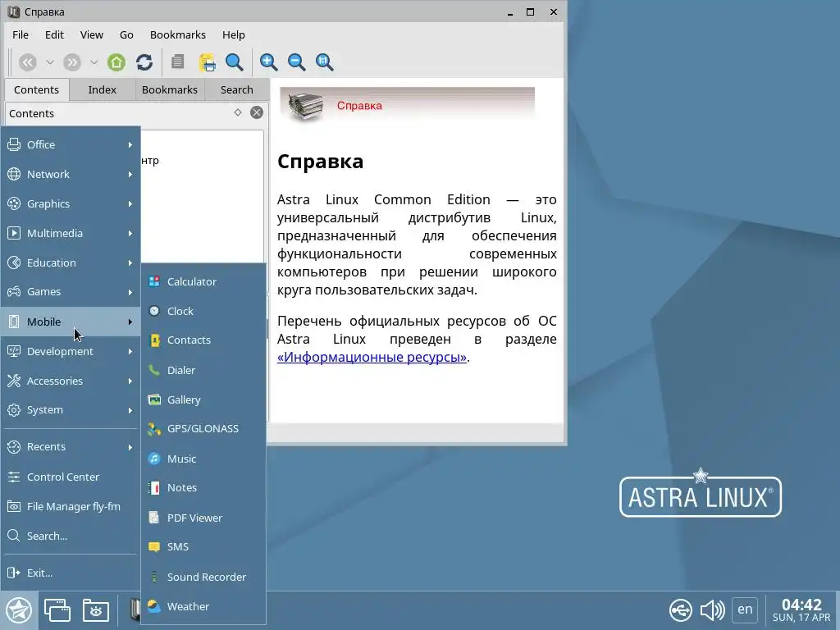Open Find in text magnifier icon
Viewport: 840px width, 630px height.
click(234, 62)
